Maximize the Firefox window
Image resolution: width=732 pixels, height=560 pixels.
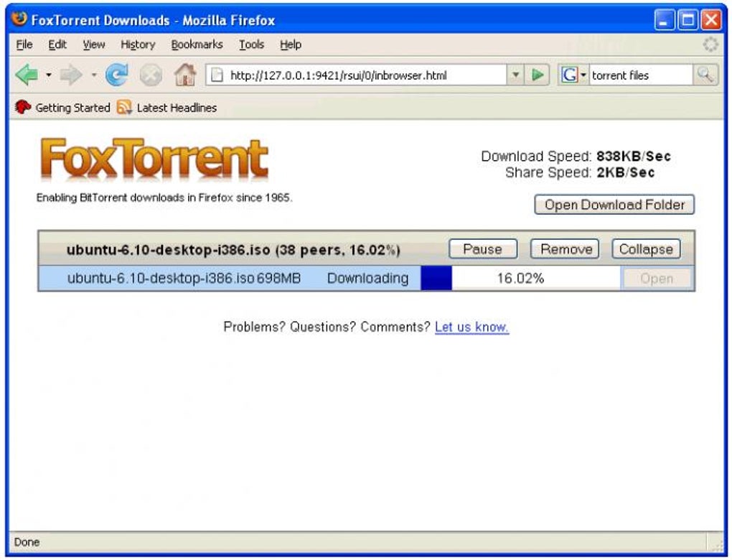pos(688,20)
